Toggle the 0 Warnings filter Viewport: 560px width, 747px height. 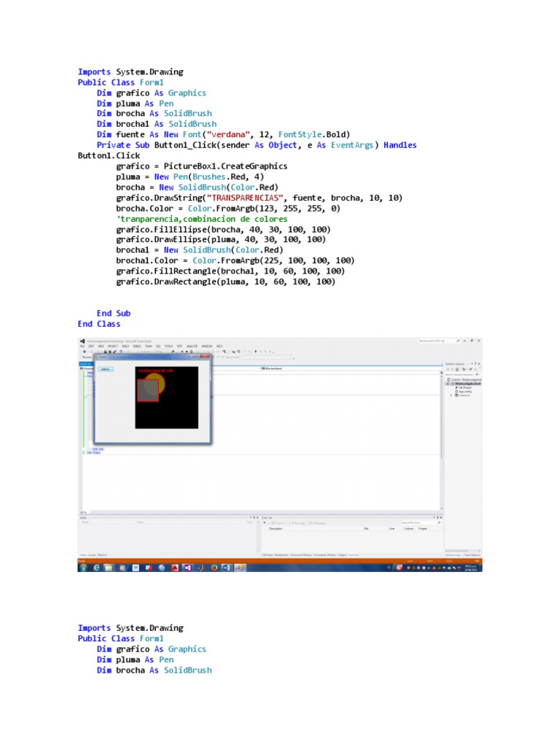pyautogui.click(x=297, y=523)
